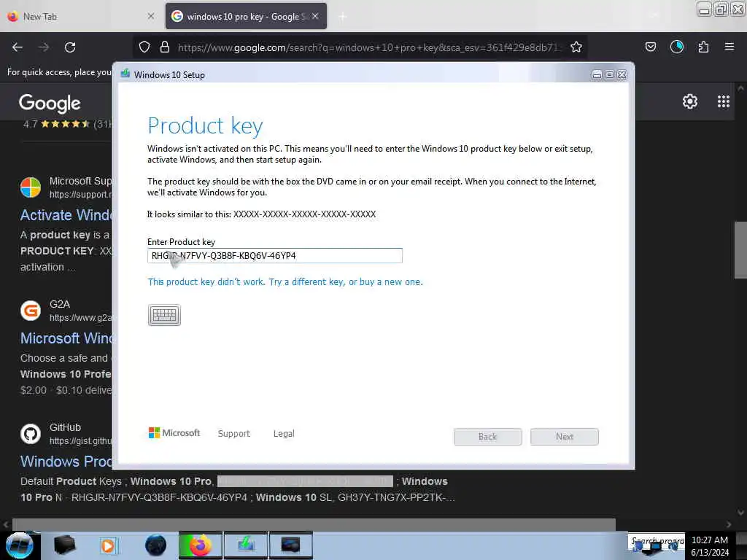Click the Google logo on results page
Image resolution: width=747 pixels, height=560 pixels.
tap(50, 104)
